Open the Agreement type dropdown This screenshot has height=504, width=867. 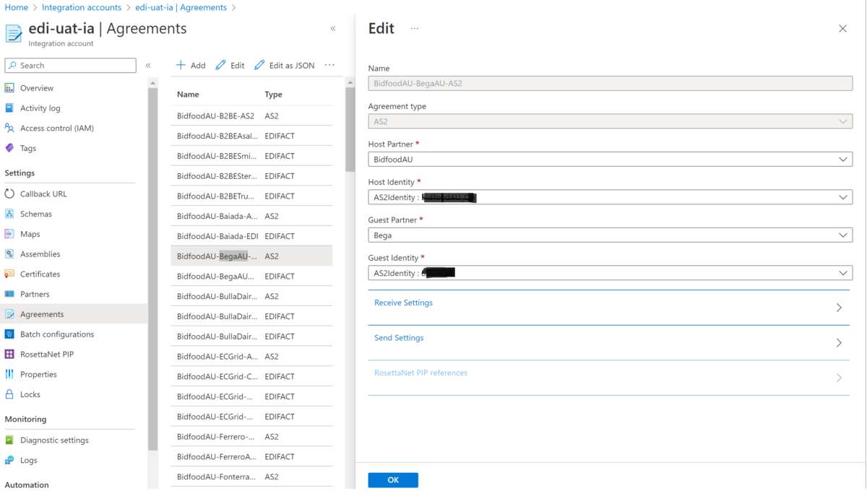(842, 121)
